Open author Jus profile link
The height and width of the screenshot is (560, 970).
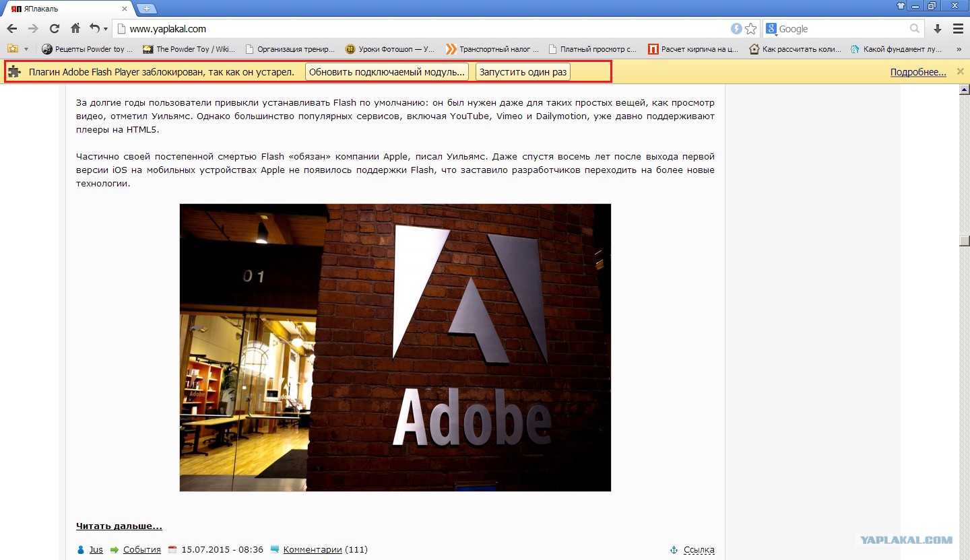96,550
